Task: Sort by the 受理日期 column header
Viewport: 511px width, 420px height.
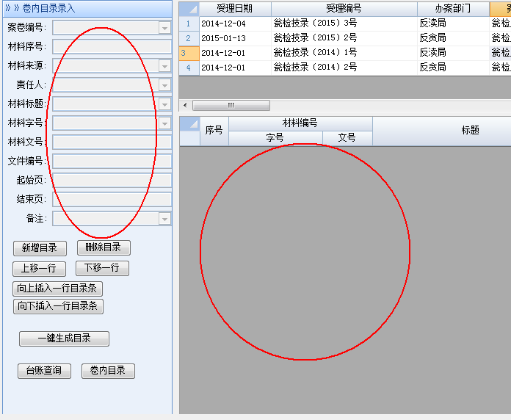Action: (x=234, y=9)
